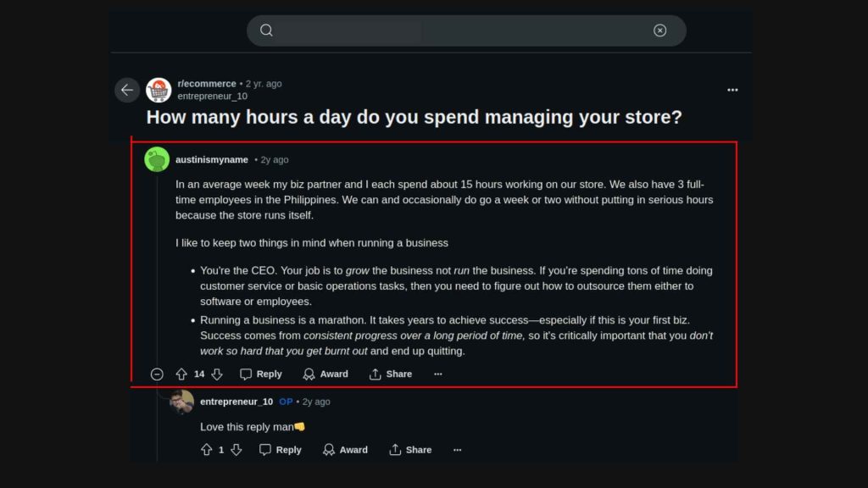Viewport: 868px width, 488px height.
Task: Click the search magnifier icon
Action: point(266,30)
